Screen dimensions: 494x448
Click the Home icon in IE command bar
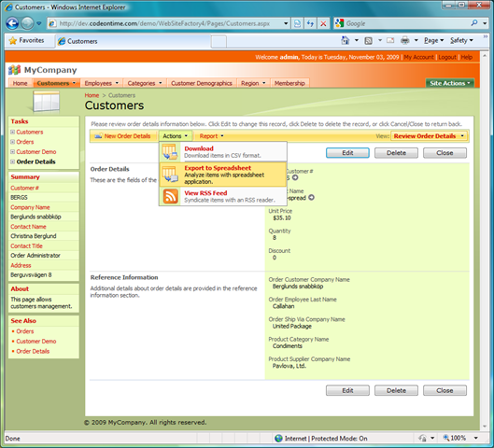pos(346,40)
